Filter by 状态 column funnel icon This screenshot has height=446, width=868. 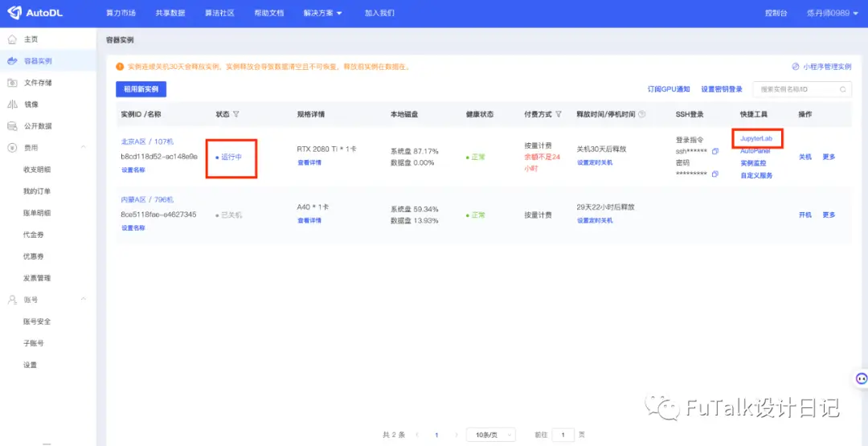point(235,114)
